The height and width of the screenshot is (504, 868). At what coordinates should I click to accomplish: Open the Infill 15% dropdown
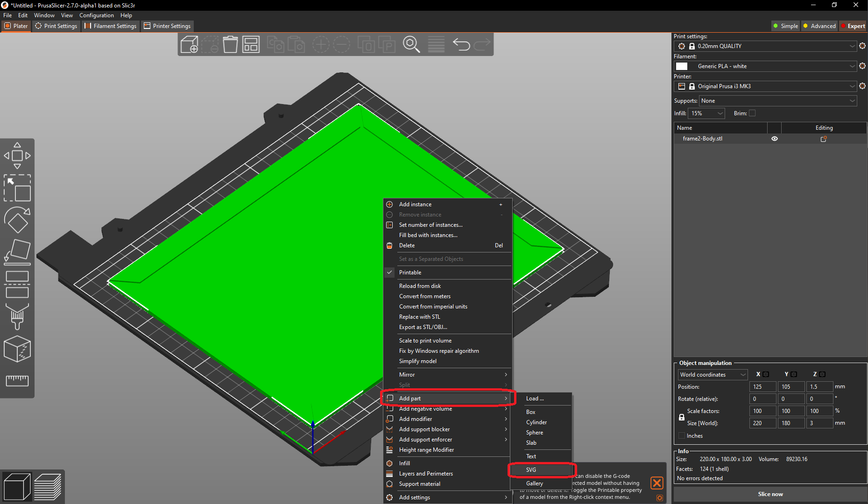pyautogui.click(x=707, y=113)
